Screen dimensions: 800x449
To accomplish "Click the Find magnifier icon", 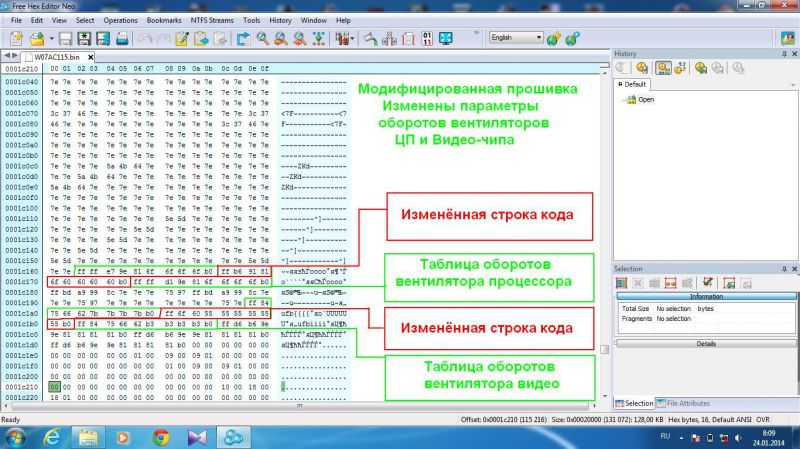I will click(263, 38).
